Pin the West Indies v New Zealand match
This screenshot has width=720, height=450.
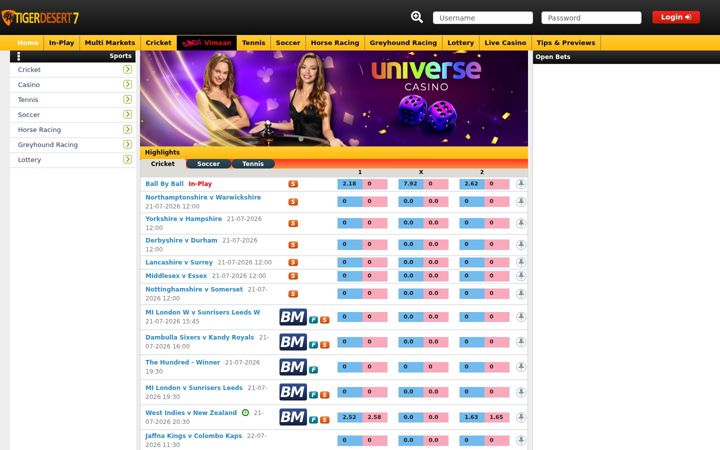[x=521, y=417]
